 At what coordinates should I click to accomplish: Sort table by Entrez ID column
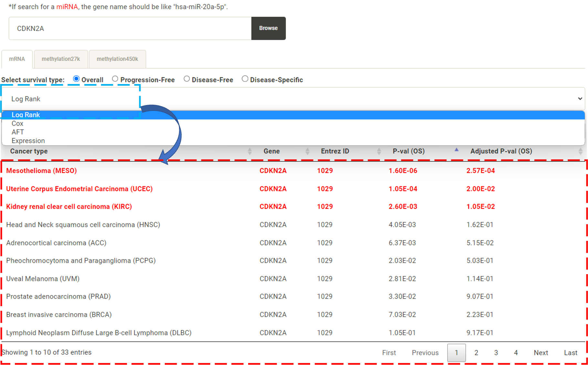click(335, 151)
